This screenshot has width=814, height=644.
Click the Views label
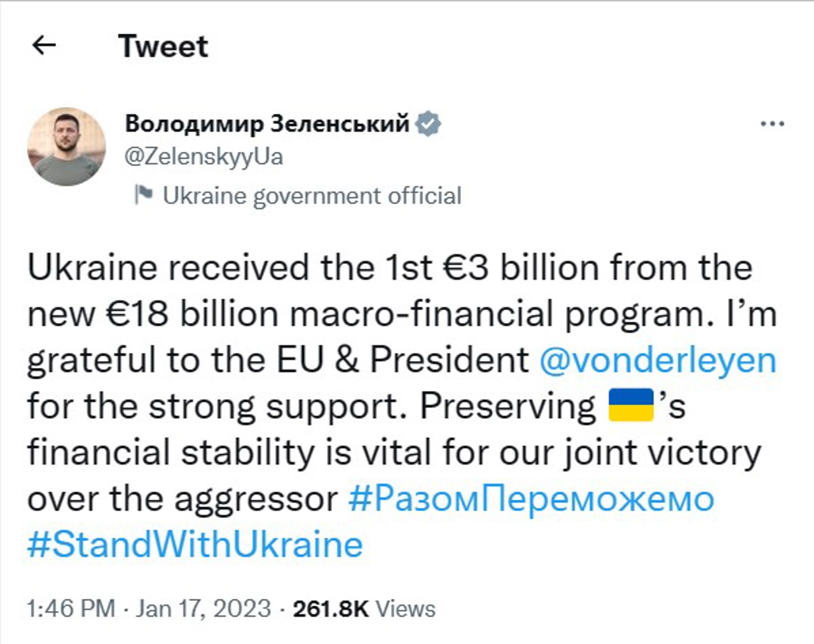point(405,608)
